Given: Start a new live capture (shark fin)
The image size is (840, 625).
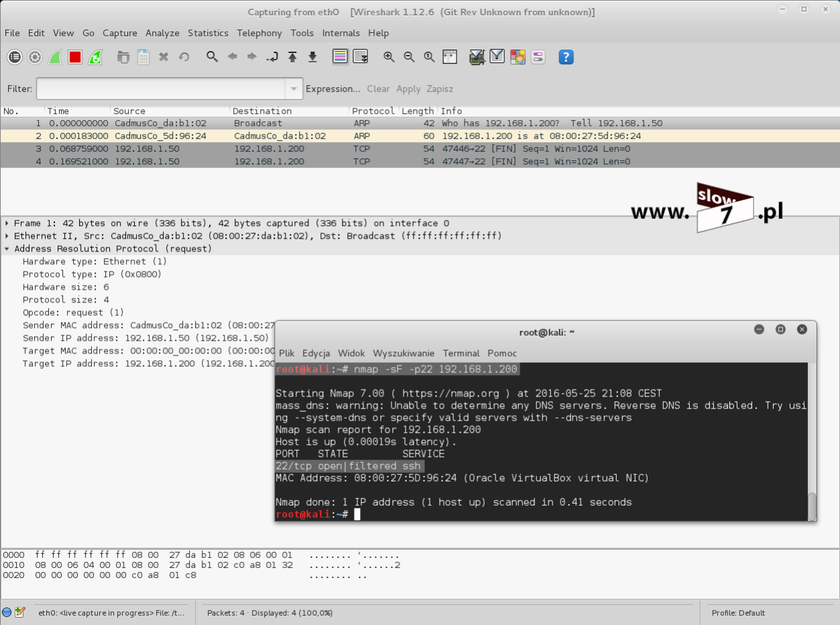Looking at the screenshot, I should (x=55, y=57).
